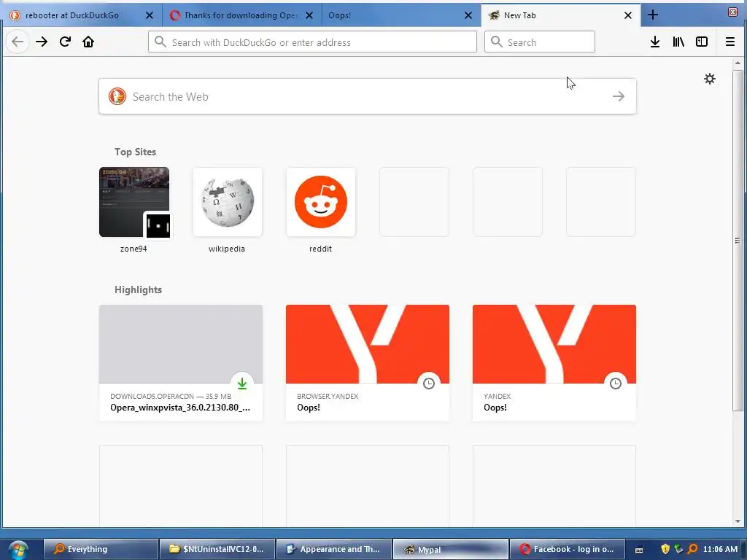This screenshot has width=747, height=560.
Task: Open the BROWSER.YANDEX Oops! highlight card
Action: pos(368,363)
